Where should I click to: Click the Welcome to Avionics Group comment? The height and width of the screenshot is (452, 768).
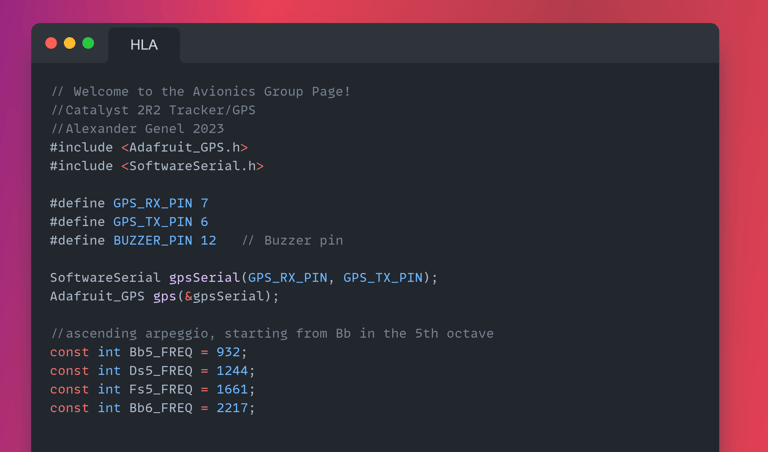tap(200, 91)
